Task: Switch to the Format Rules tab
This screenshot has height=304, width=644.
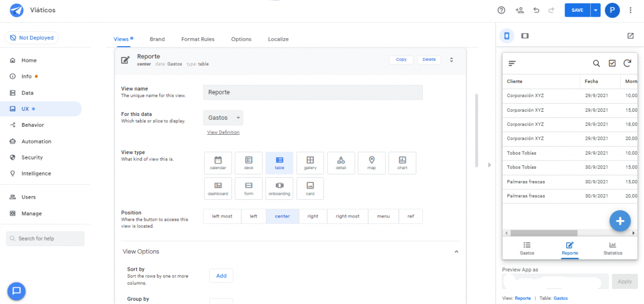Action: point(197,39)
